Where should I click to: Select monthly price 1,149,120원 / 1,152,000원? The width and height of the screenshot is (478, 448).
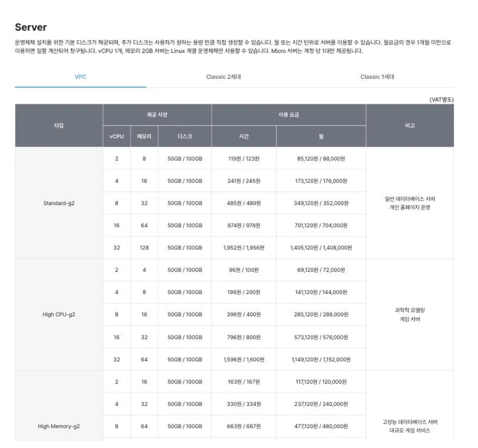[x=321, y=360]
